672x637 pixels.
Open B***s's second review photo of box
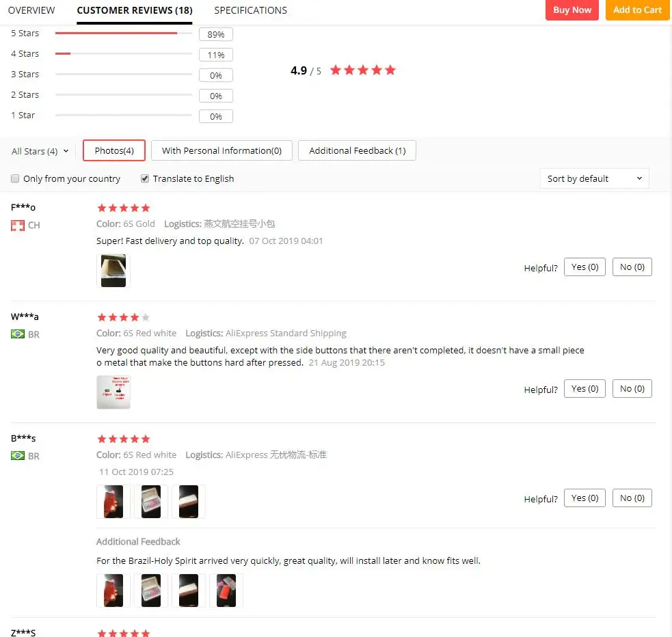click(x=151, y=502)
